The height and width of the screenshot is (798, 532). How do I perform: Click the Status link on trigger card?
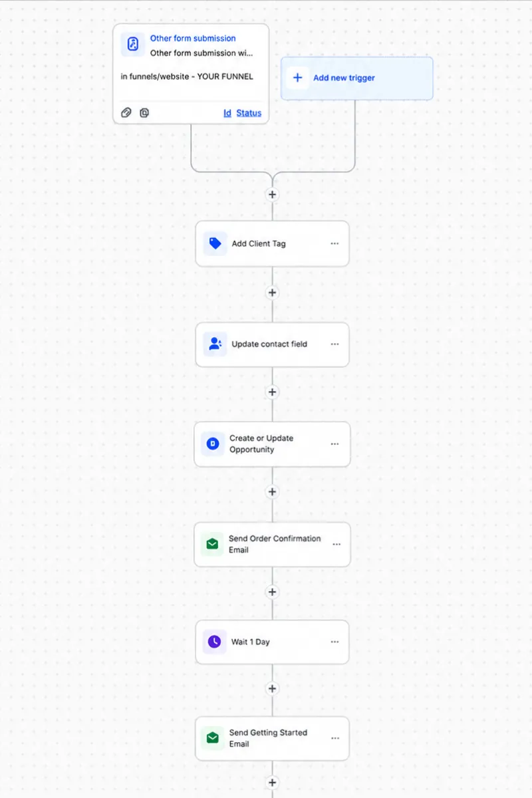click(249, 113)
